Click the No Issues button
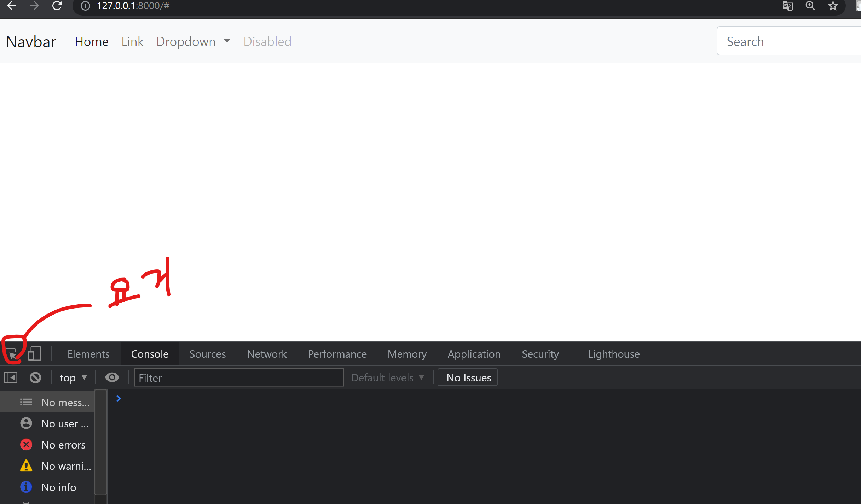Image resolution: width=861 pixels, height=504 pixels. point(468,378)
